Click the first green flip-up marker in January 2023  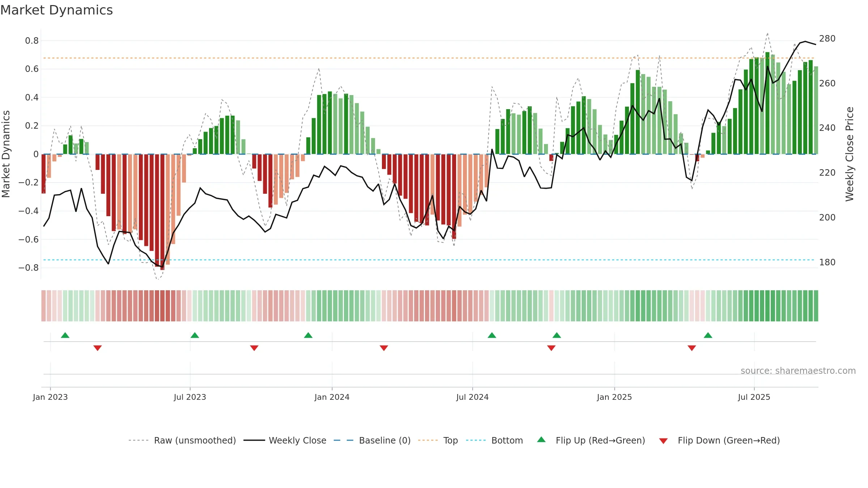(x=65, y=335)
